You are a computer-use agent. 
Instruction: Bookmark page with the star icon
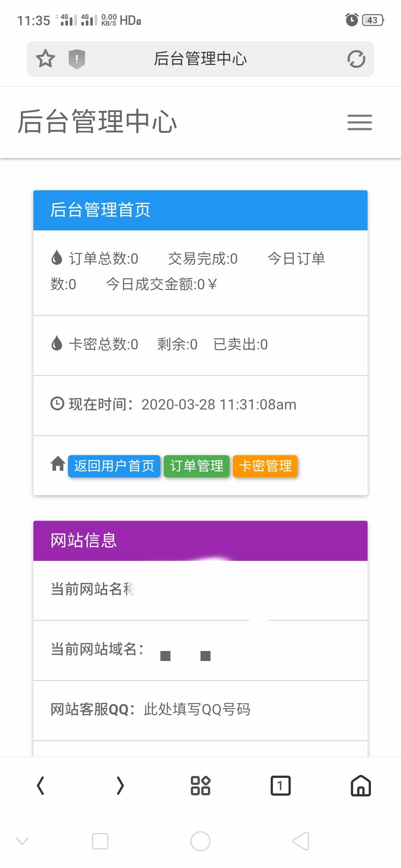(x=45, y=59)
